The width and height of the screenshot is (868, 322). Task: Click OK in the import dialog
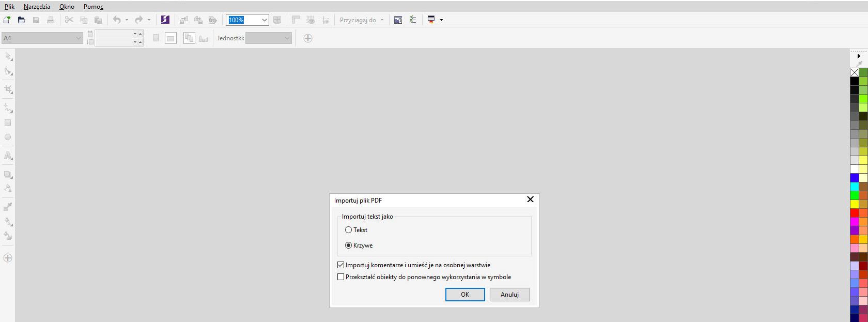pos(465,295)
